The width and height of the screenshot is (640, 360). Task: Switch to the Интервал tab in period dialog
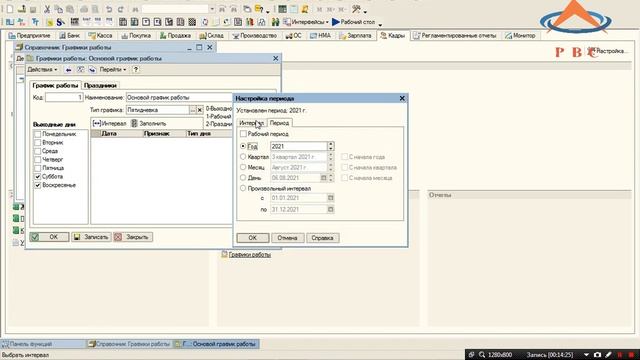point(251,123)
